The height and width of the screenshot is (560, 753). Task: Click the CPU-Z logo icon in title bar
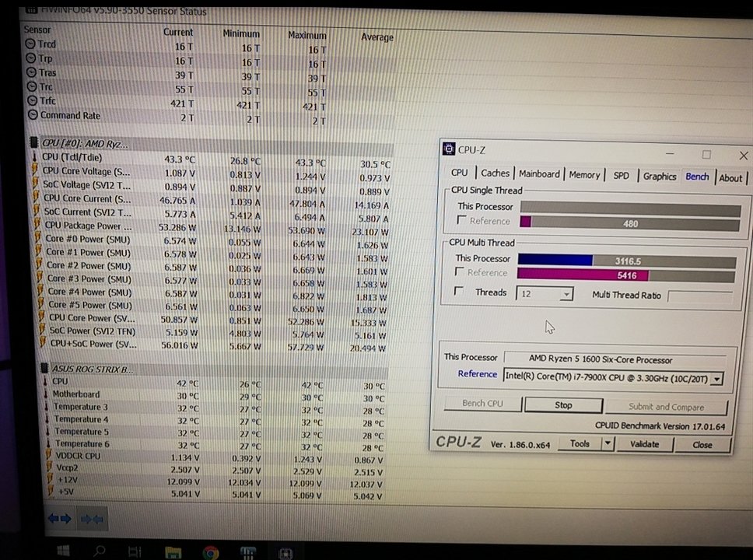tap(449, 149)
